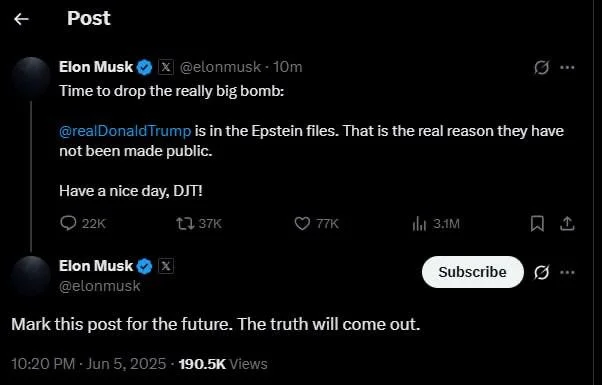The height and width of the screenshot is (385, 602).
Task: Open more options beside Subscribe button
Action: (x=567, y=272)
